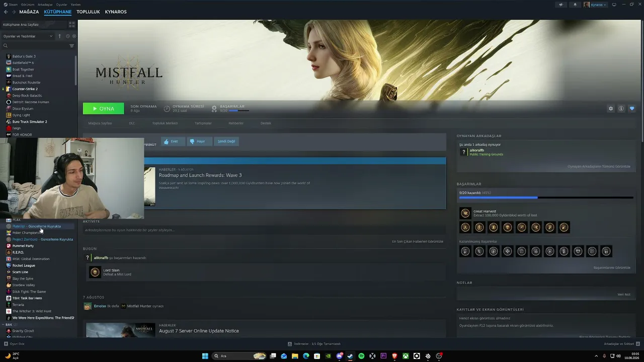
Task: Open Spotify from the taskbar
Action: (361, 356)
